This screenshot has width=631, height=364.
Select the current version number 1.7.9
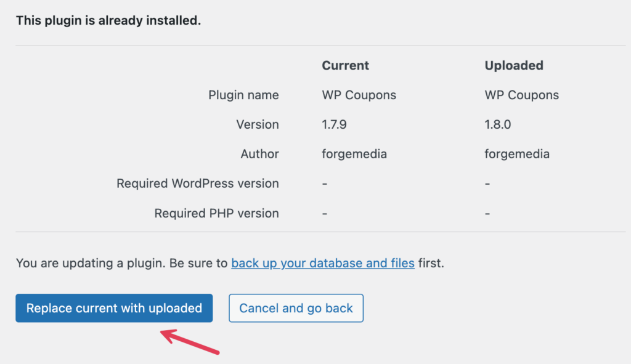coord(334,124)
